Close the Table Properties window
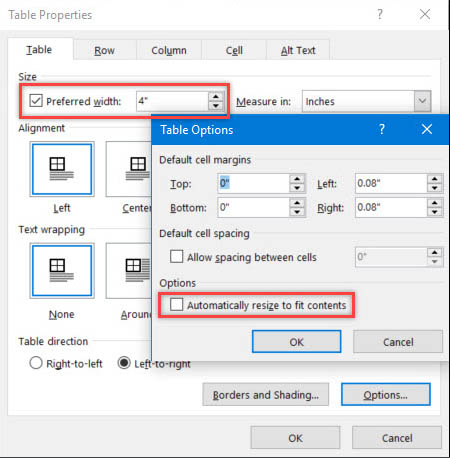The height and width of the screenshot is (458, 450). [x=425, y=14]
